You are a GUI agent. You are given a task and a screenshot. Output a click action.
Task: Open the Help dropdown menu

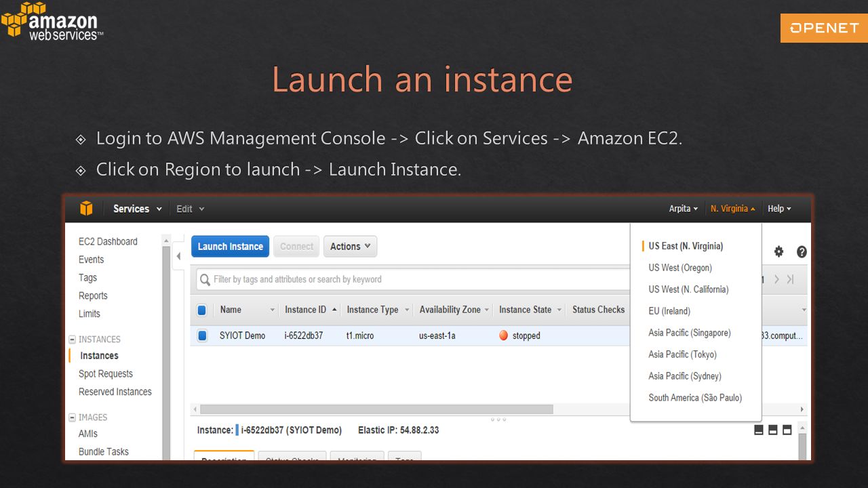(x=779, y=209)
